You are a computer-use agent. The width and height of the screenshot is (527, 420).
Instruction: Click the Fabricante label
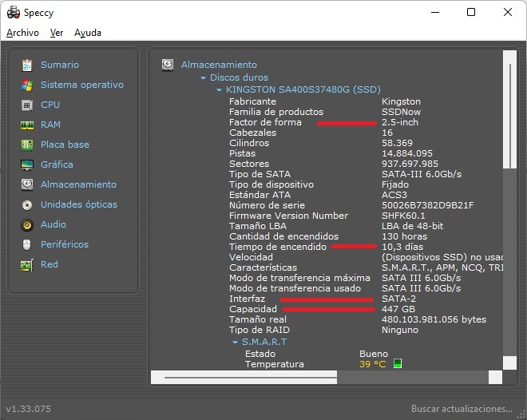(252, 101)
